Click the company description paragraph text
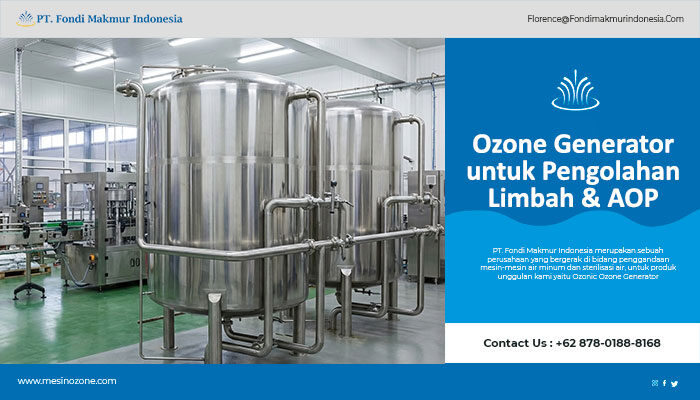 578,263
